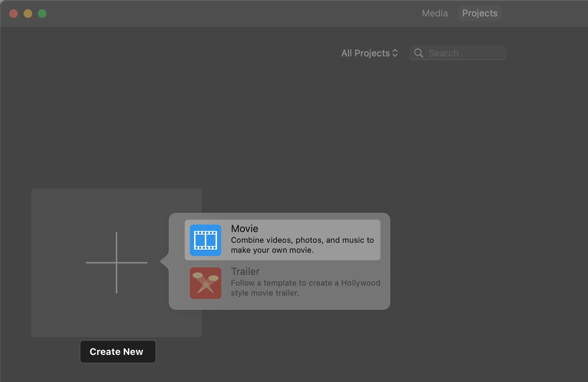This screenshot has width=588, height=382.
Task: Click the yellow minimize window control
Action: [x=28, y=13]
